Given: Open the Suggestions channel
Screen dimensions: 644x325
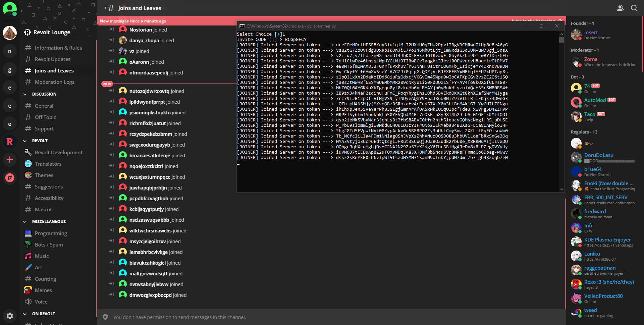Looking at the screenshot, I should 58,186.
